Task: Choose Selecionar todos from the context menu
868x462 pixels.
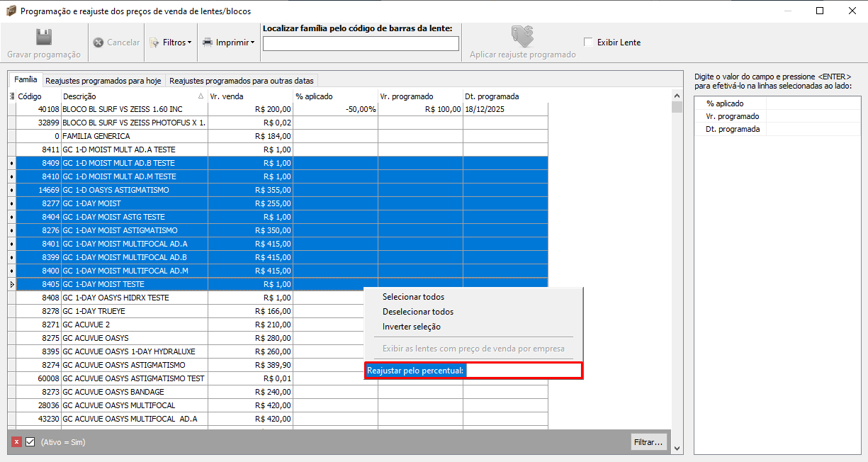Action: 413,297
